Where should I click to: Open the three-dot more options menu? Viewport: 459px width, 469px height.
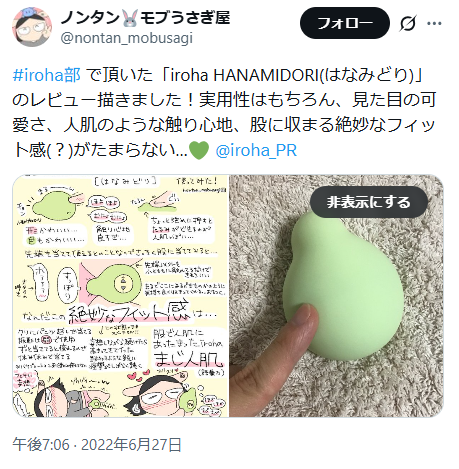(x=434, y=23)
